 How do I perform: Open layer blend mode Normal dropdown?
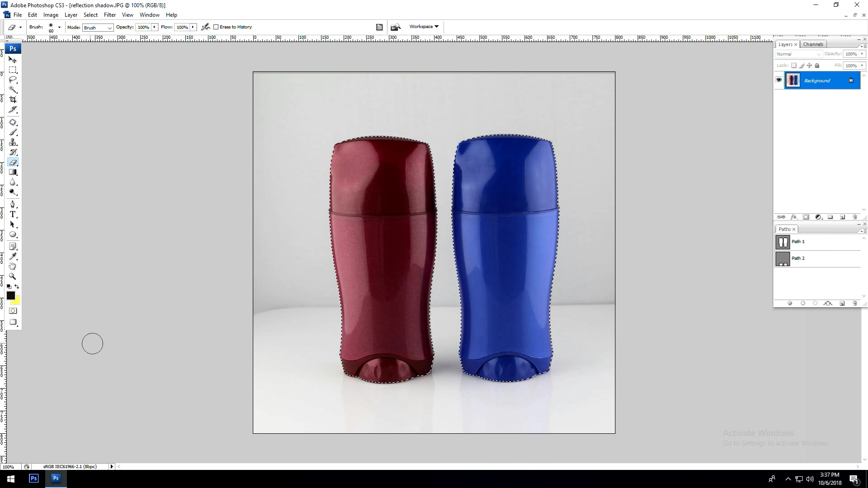(x=798, y=54)
